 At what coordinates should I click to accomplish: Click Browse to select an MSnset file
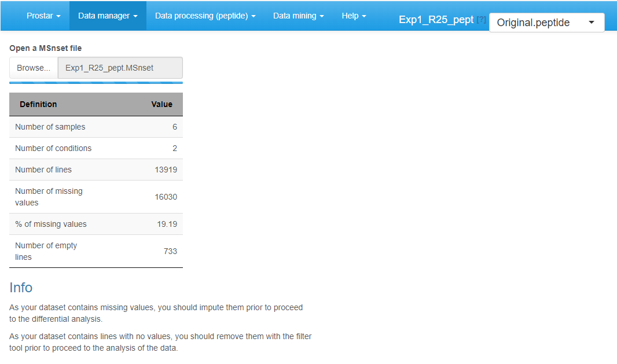[x=33, y=67]
